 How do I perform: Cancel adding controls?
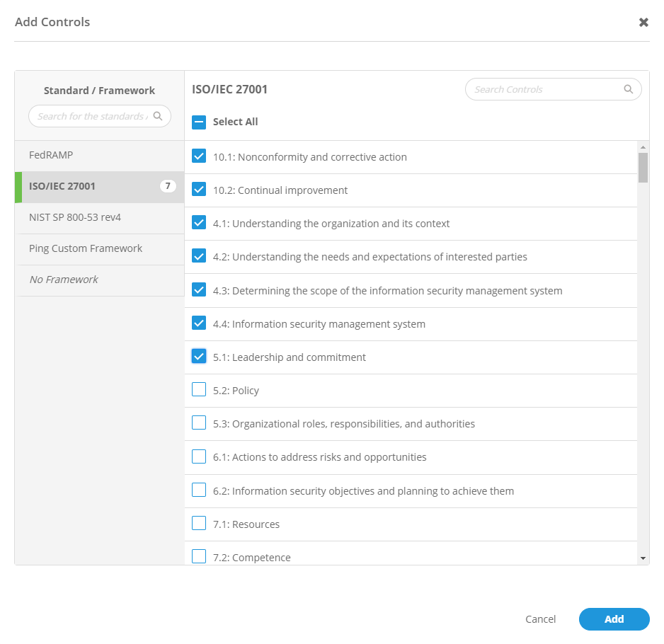540,619
